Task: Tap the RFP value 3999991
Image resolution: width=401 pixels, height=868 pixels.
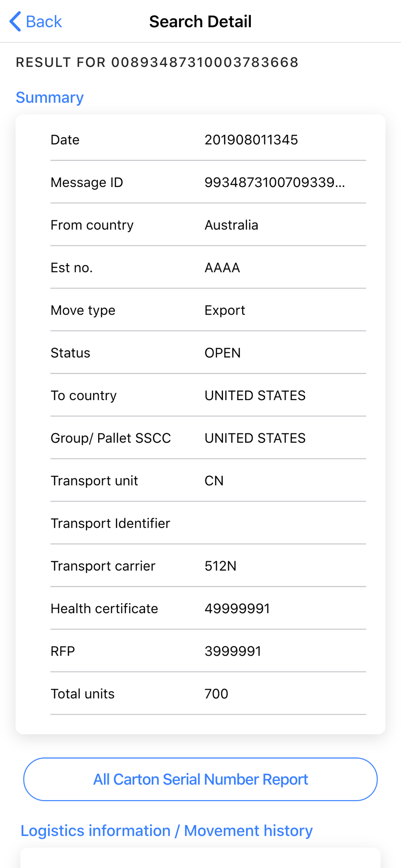Action: (x=233, y=651)
